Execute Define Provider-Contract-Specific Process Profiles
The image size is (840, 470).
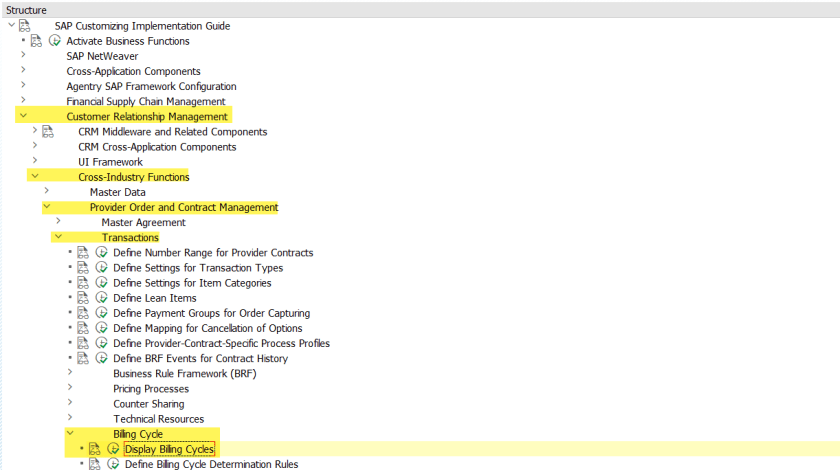[101, 343]
